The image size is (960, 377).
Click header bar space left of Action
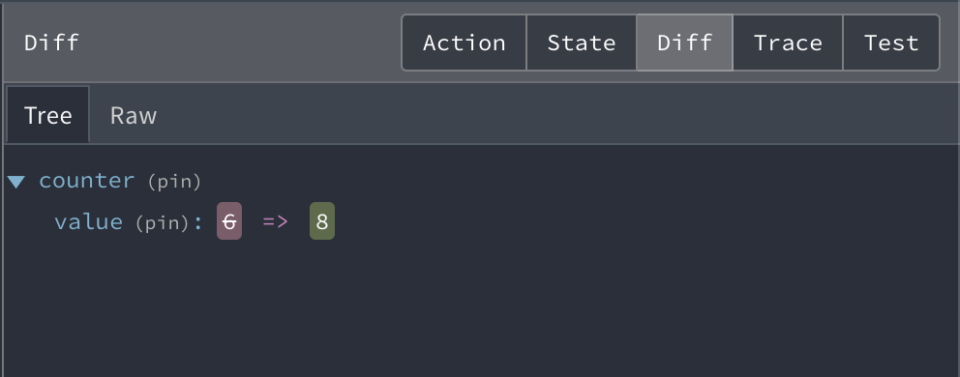239,43
